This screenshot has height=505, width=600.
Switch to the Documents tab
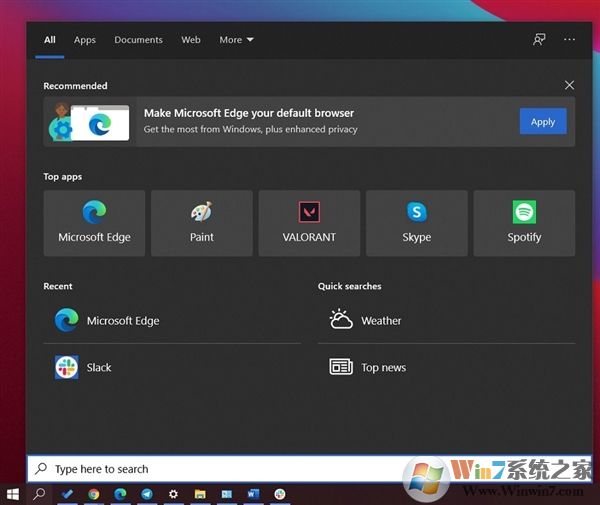(138, 40)
